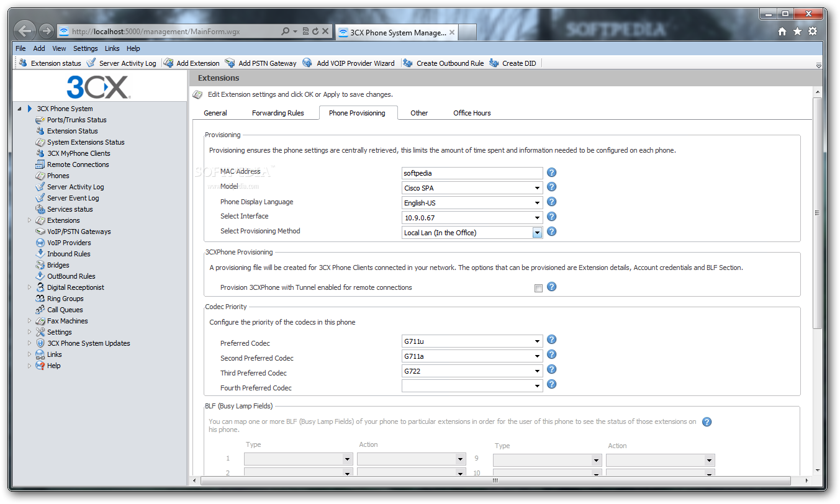Expand the Fax Machines tree node
The image size is (840, 504).
pos(29,321)
